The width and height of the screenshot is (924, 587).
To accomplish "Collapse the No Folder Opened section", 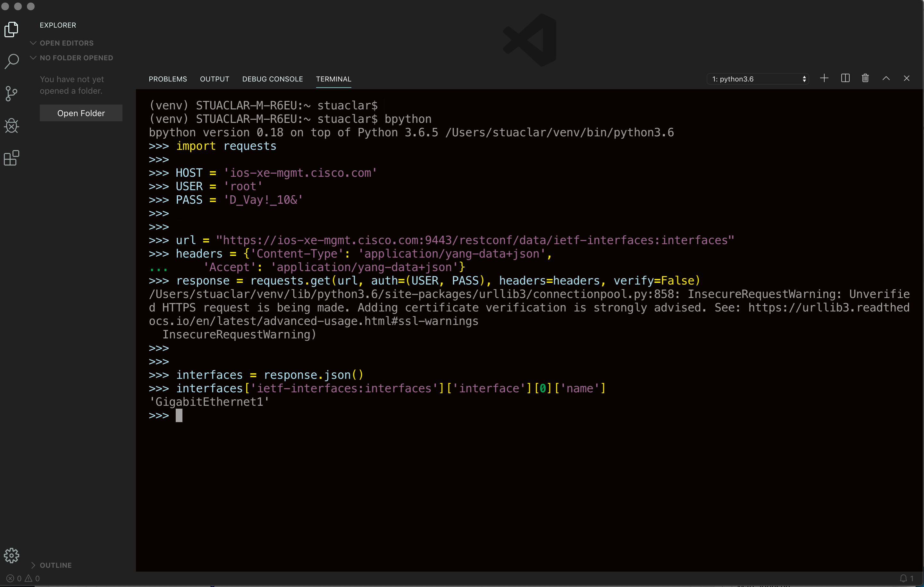I will point(76,58).
